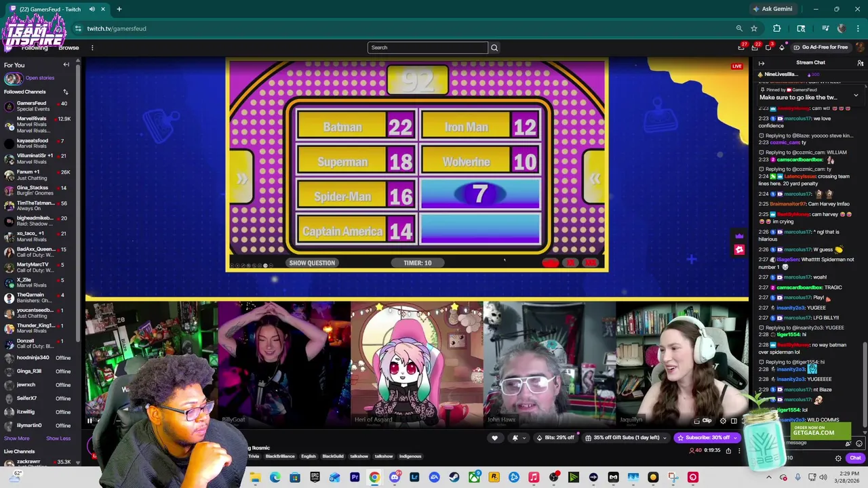
Task: Open Steam from the taskbar
Action: click(x=454, y=477)
